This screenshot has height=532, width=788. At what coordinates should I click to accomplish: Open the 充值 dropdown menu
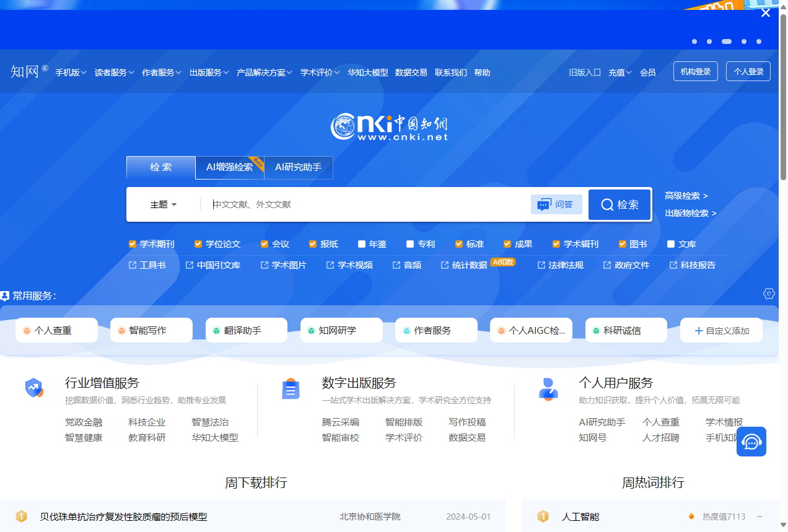click(619, 72)
